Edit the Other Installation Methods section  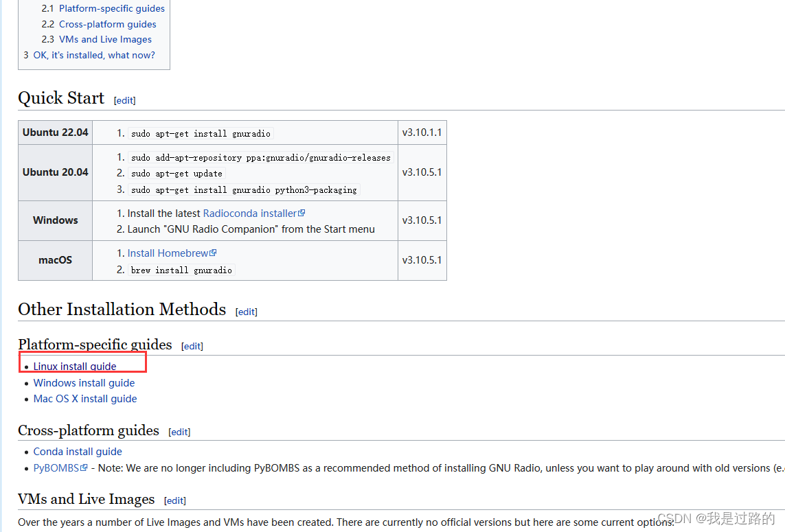pyautogui.click(x=247, y=312)
